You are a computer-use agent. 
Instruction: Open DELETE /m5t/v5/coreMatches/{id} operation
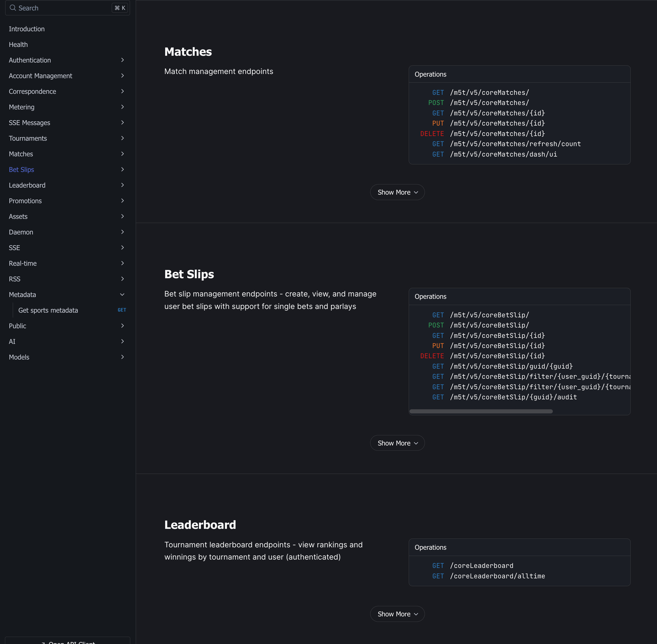pyautogui.click(x=482, y=134)
